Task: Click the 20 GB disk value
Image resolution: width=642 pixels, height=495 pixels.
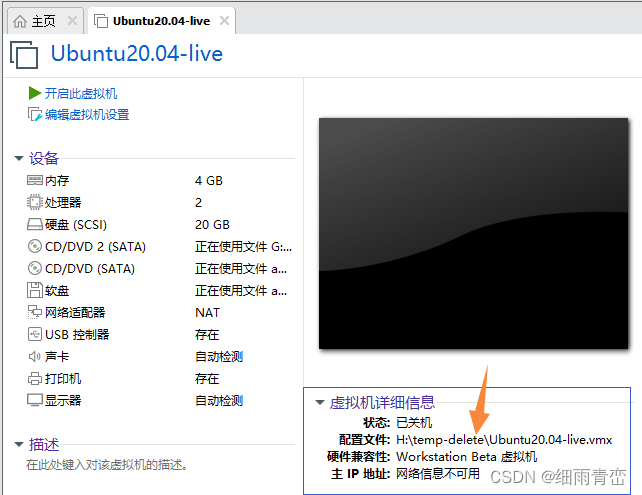Action: 212,225
